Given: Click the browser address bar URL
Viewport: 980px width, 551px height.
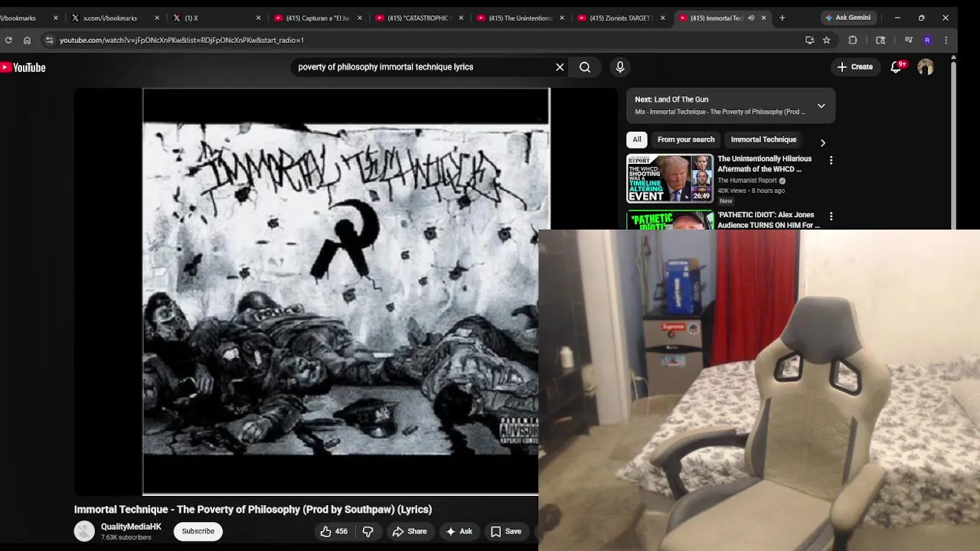Looking at the screenshot, I should (181, 40).
